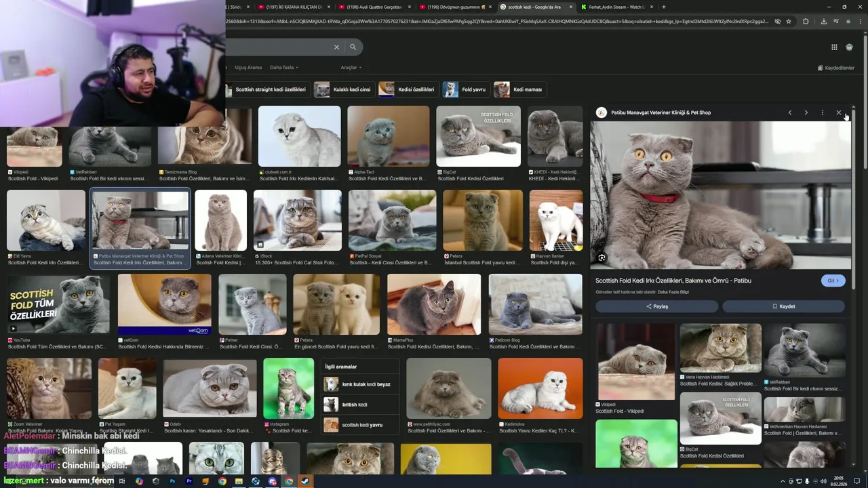Screen dimensions: 868x488
Task: Select the Fold yavru chip
Action: coord(466,89)
